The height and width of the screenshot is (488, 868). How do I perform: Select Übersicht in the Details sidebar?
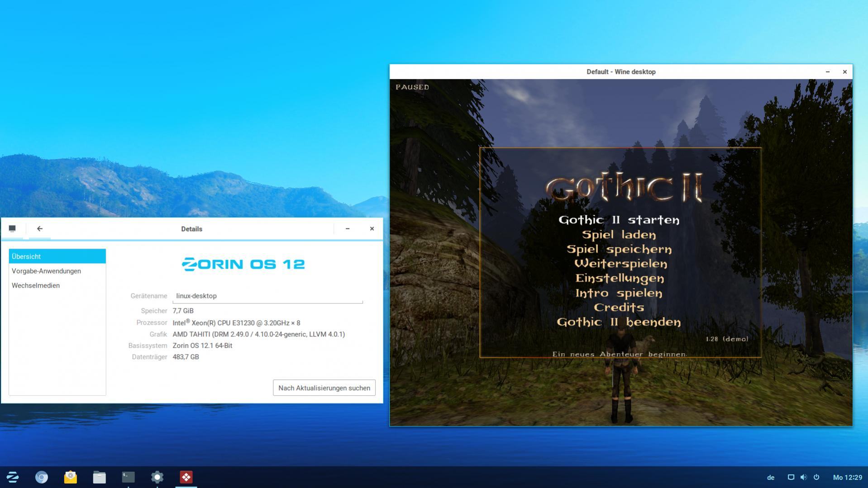click(x=57, y=256)
